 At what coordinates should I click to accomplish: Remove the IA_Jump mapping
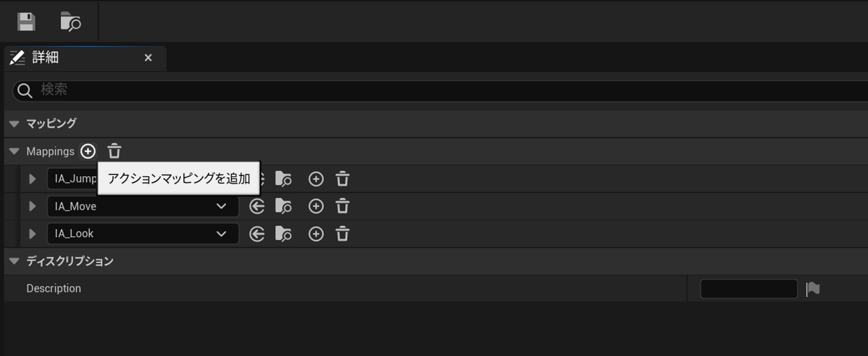[x=342, y=179]
